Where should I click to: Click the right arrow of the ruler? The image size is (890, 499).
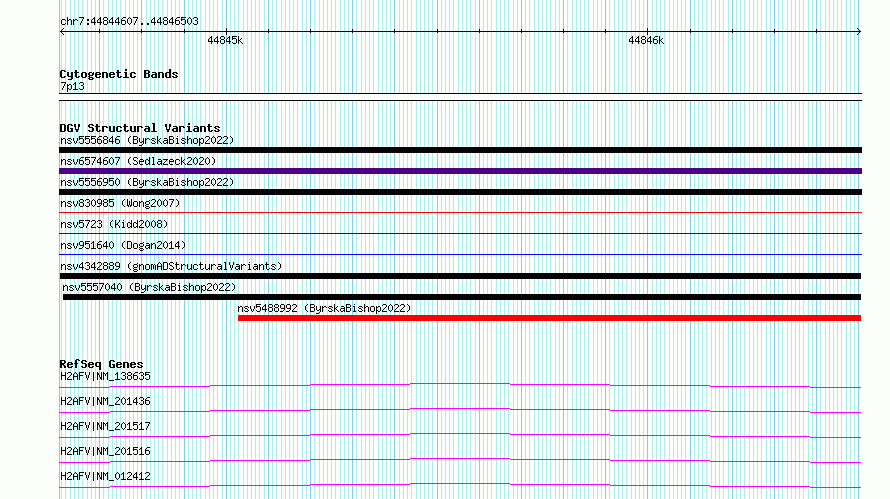tap(859, 32)
